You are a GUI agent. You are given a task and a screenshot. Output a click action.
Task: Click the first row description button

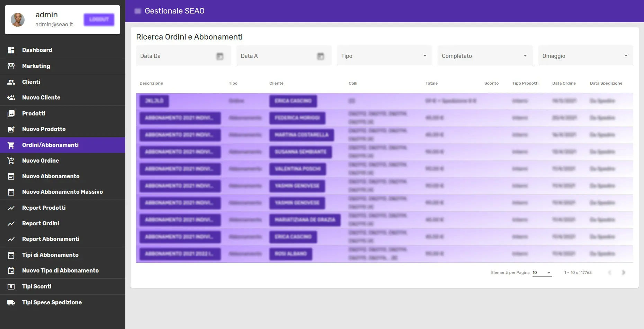pyautogui.click(x=154, y=101)
